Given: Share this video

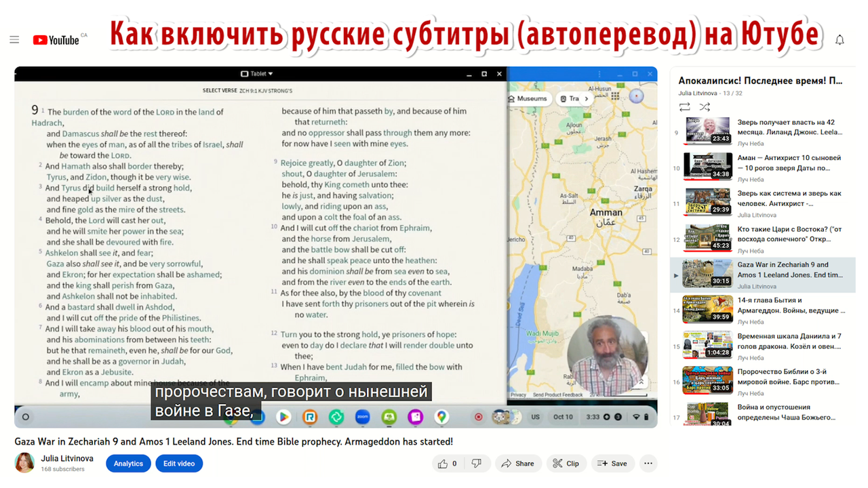Looking at the screenshot, I should [517, 464].
